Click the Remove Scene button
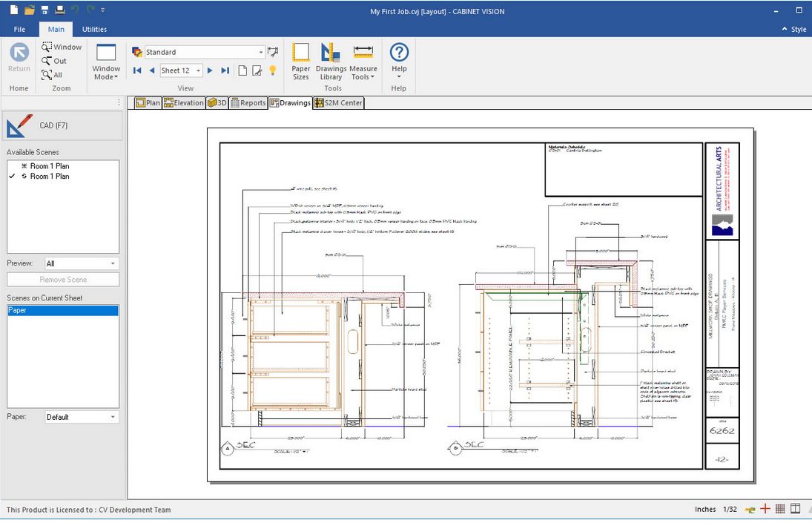Screen dimensions: 812x523 [x=62, y=279]
